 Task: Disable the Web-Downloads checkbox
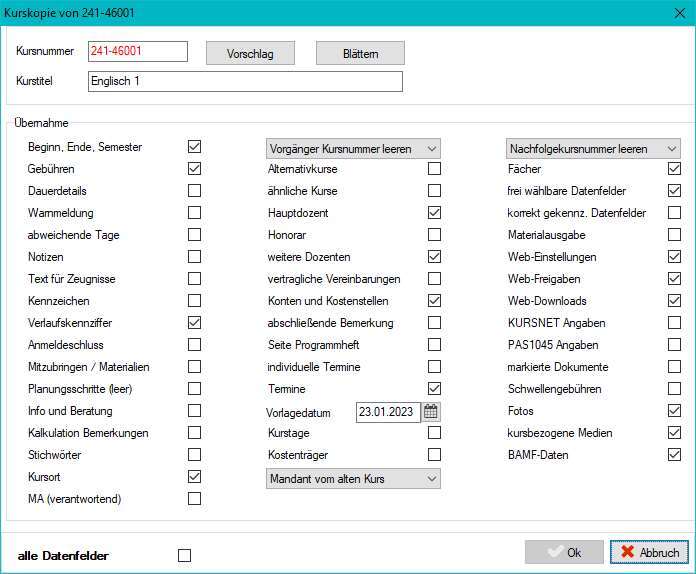[x=675, y=301]
